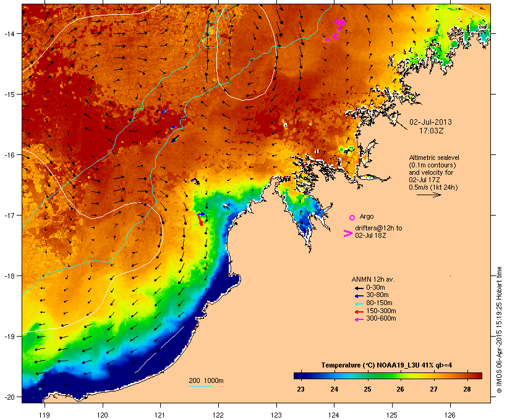507x420 pixels.
Task: Click the longitude label 119
Action: click(45, 415)
